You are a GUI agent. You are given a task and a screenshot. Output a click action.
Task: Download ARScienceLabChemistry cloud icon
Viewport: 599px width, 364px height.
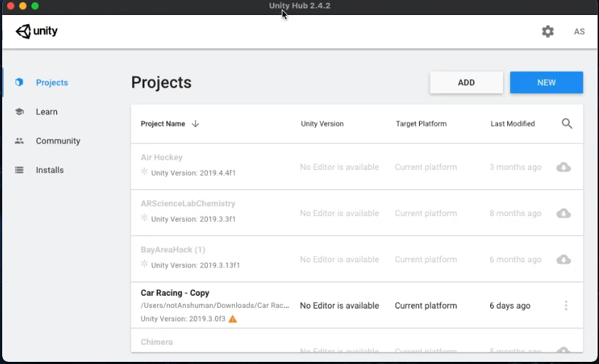point(563,213)
